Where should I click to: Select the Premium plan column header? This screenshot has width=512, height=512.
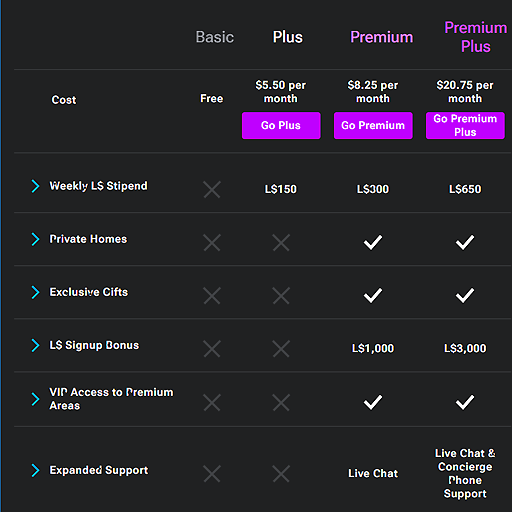(x=382, y=37)
